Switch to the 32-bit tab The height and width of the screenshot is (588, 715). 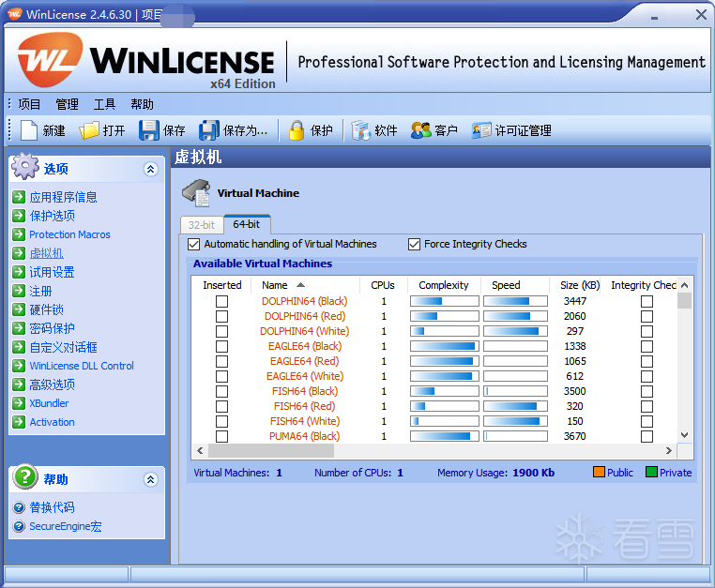pyautogui.click(x=202, y=225)
